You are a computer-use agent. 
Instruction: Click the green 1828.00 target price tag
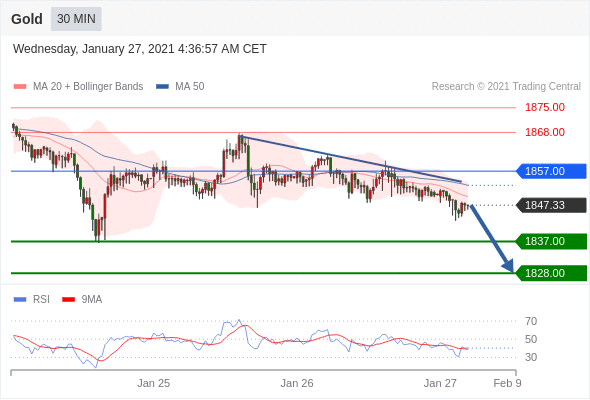[551, 273]
